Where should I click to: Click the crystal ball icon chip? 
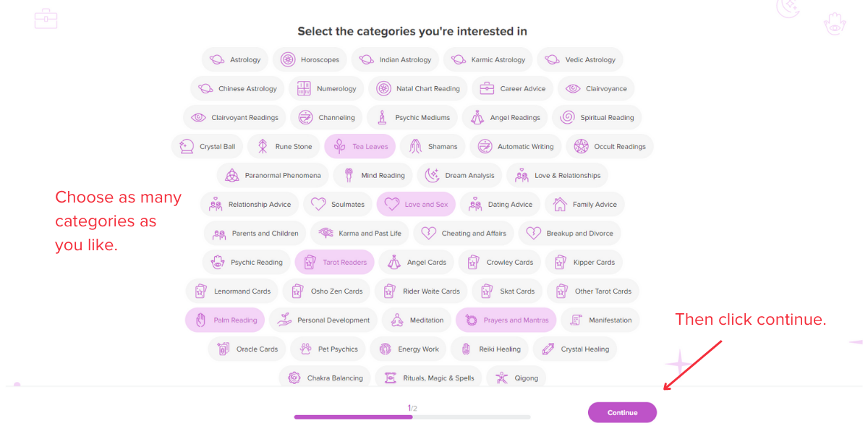pyautogui.click(x=187, y=147)
